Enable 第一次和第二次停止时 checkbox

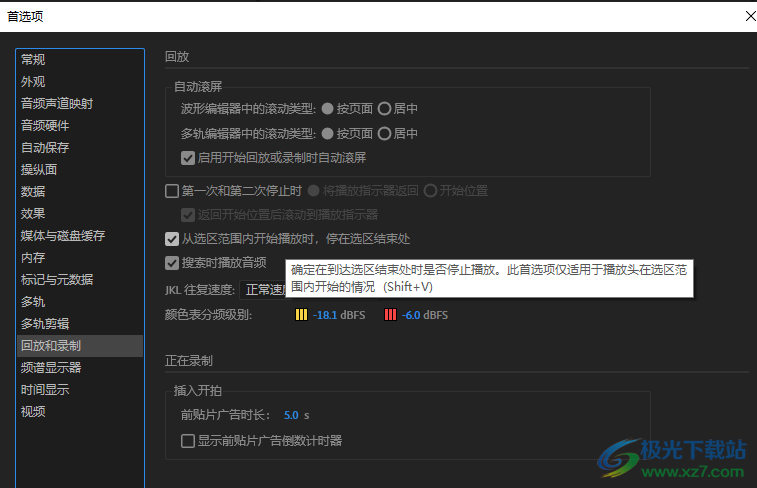(172, 191)
